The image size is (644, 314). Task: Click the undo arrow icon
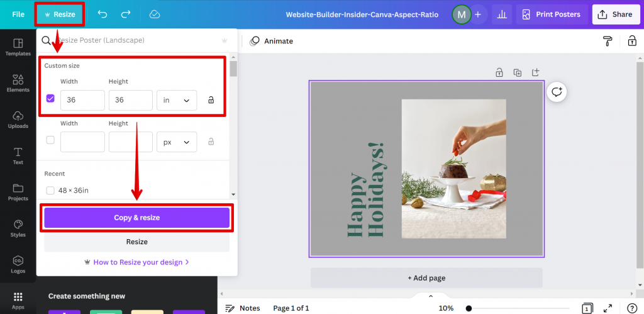pyautogui.click(x=103, y=14)
